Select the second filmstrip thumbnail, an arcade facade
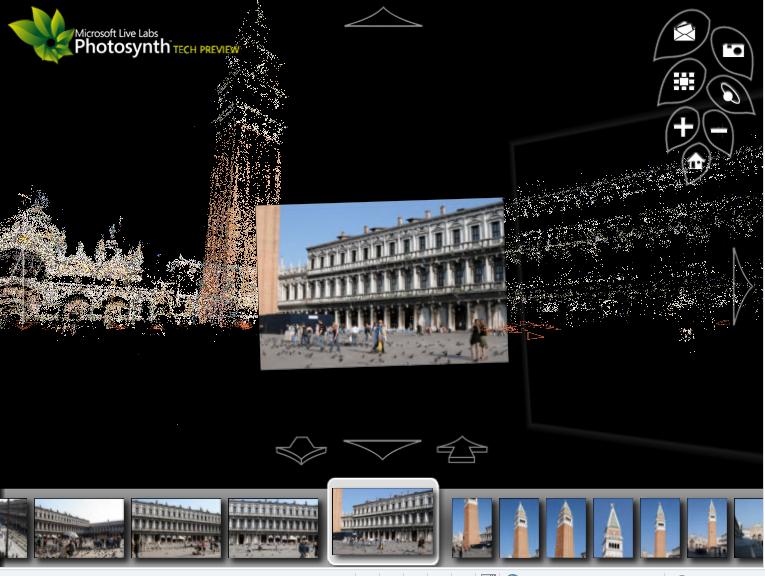This screenshot has height=576, width=765. tap(176, 528)
